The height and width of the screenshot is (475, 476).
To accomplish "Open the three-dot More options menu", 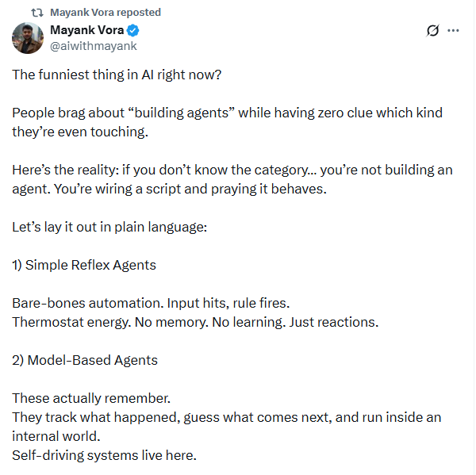I will [x=453, y=31].
